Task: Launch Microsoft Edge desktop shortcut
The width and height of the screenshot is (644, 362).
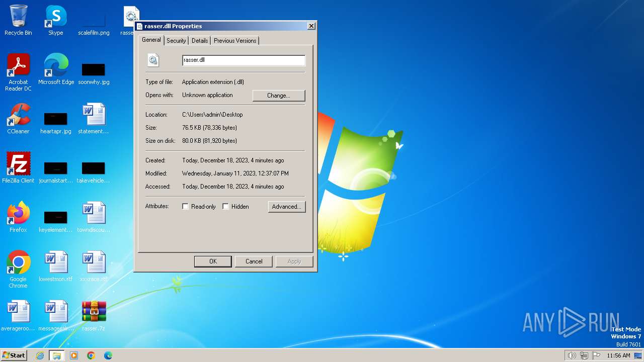Action: pos(56,69)
